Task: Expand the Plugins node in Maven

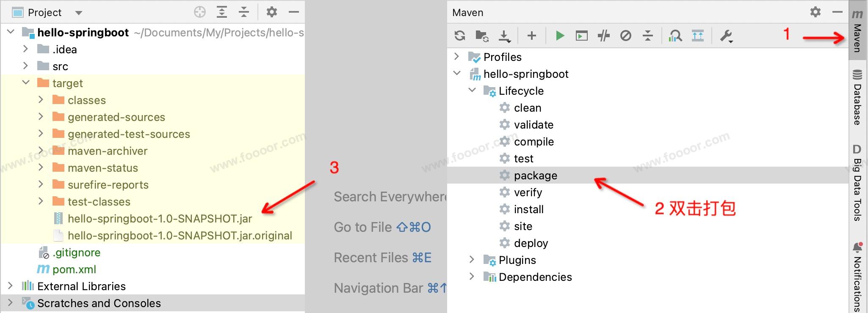Action: [472, 260]
